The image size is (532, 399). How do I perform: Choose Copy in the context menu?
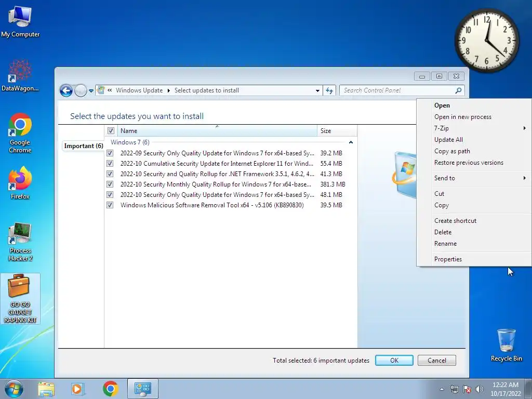click(474, 205)
